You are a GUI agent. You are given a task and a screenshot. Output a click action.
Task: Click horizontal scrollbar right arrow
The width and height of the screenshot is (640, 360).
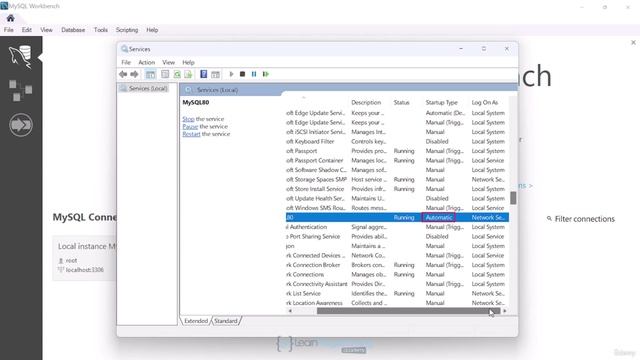click(x=505, y=311)
